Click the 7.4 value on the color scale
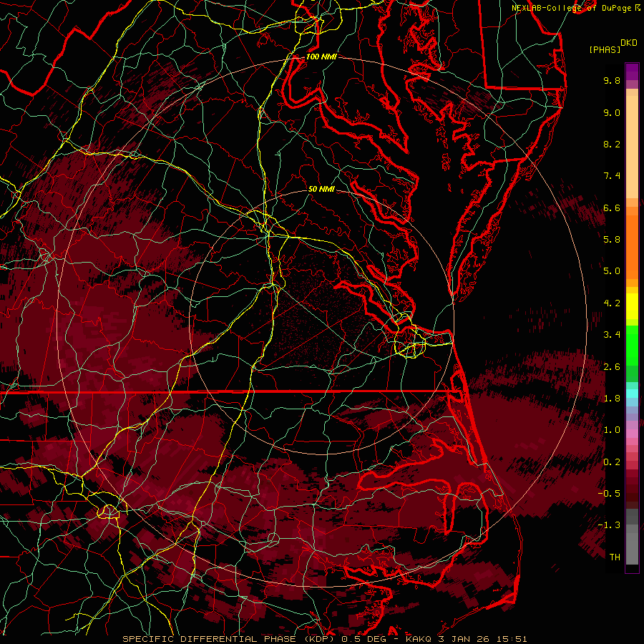 point(612,176)
